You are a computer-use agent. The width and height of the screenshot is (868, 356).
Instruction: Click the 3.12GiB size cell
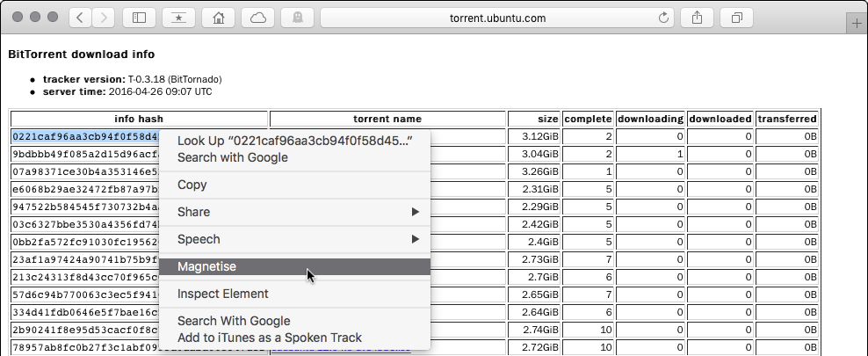coord(534,136)
